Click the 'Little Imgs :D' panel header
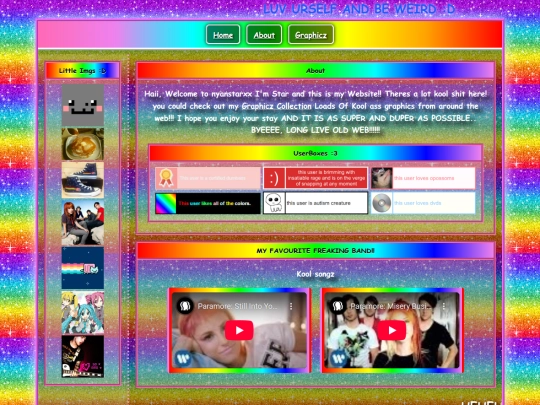540x405 pixels. [x=83, y=71]
